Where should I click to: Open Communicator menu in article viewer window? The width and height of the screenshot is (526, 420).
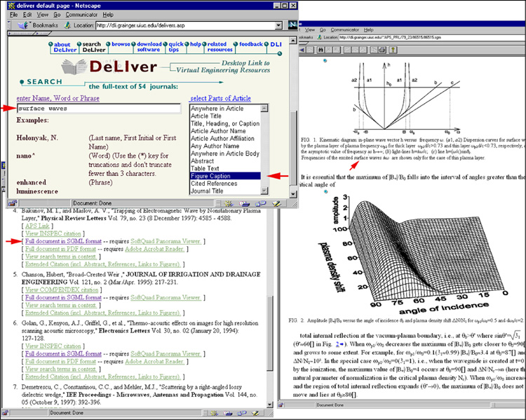345,29
